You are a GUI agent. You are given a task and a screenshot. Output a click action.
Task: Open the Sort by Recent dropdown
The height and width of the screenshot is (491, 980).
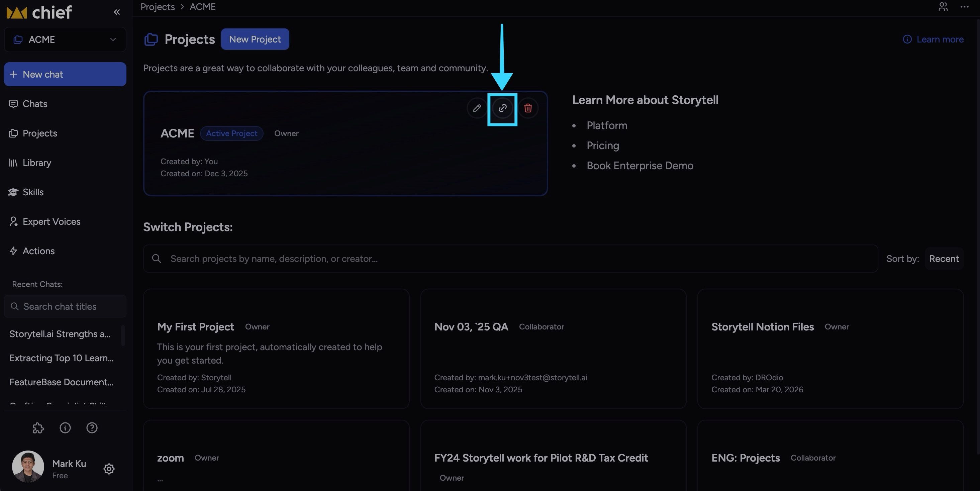944,259
